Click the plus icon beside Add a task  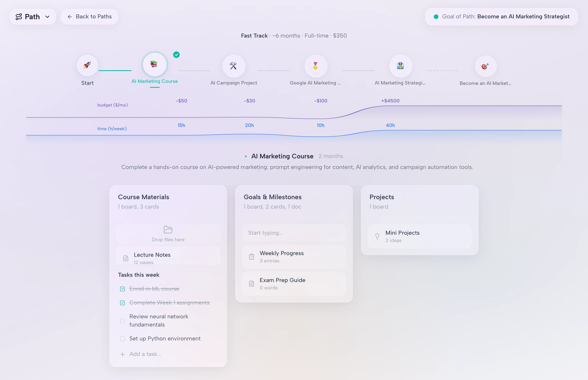122,354
